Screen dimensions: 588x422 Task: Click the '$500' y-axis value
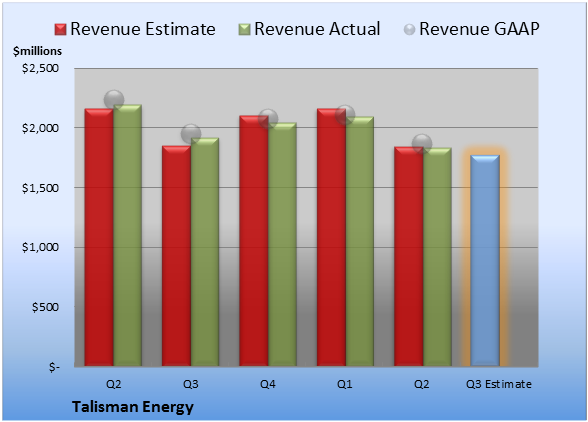click(45, 307)
